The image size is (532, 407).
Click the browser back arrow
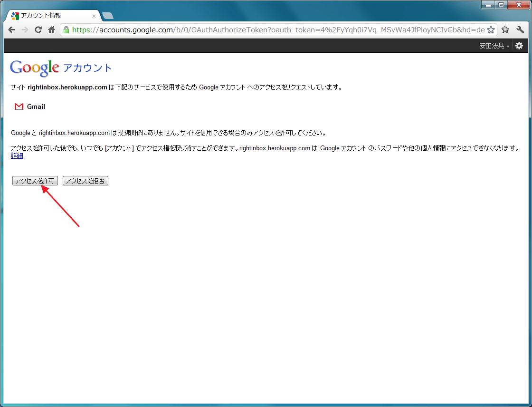pos(12,29)
